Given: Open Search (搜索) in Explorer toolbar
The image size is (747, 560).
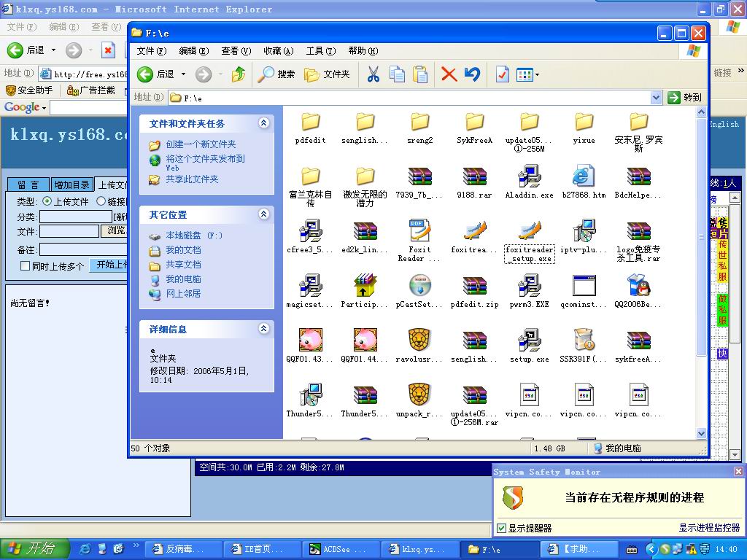Looking at the screenshot, I should click(276, 74).
